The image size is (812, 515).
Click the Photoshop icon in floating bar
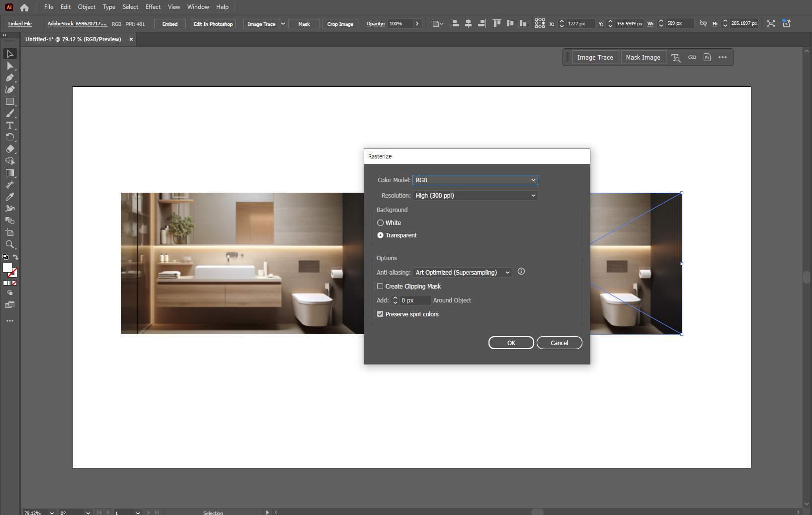click(x=707, y=58)
